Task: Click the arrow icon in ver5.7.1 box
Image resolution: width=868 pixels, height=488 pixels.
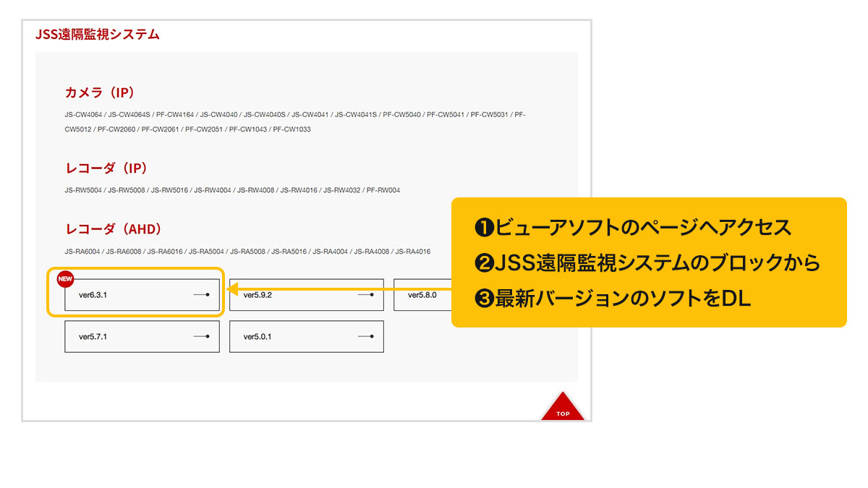Action: [201, 337]
